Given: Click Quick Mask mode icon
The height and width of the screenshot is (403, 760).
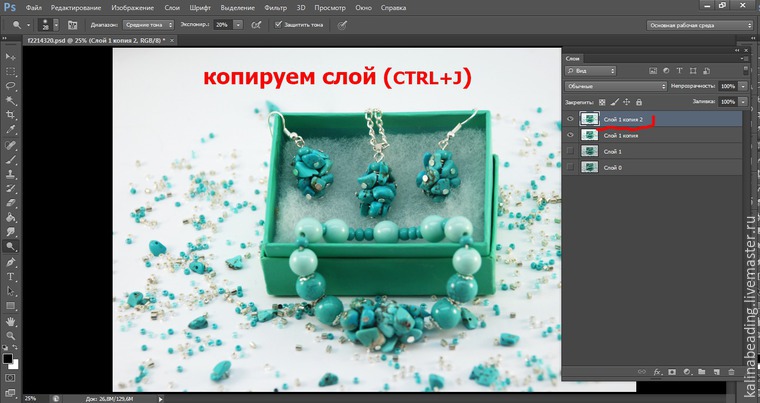Looking at the screenshot, I should point(10,378).
